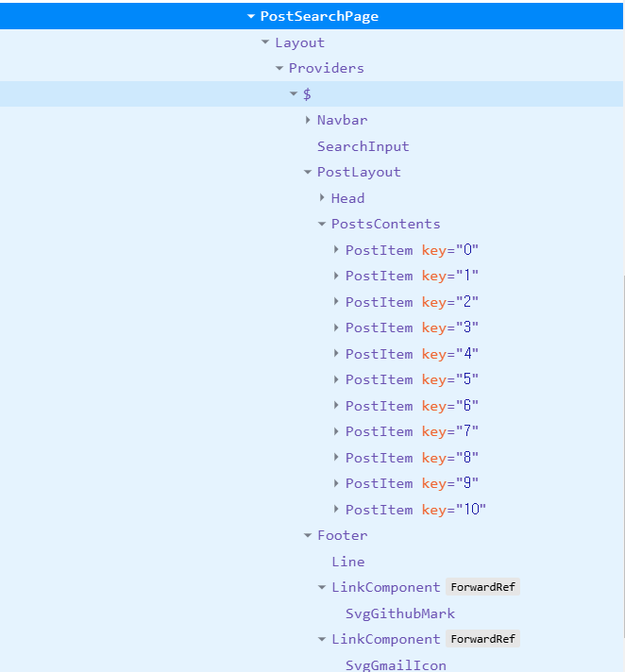Expand the Navbar node arrow
Viewport: 625px width, 672px height.
[308, 120]
